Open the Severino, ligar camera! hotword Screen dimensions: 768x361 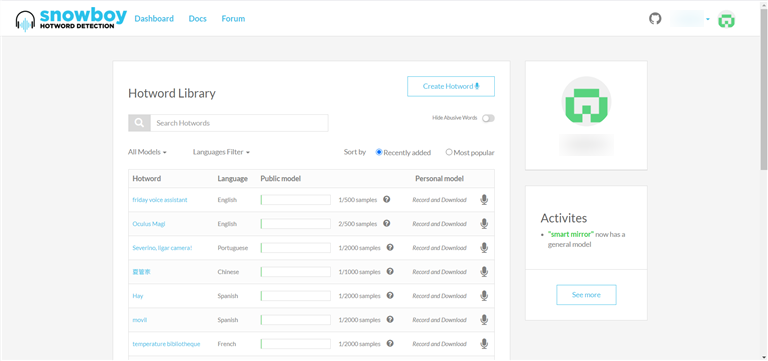click(162, 248)
